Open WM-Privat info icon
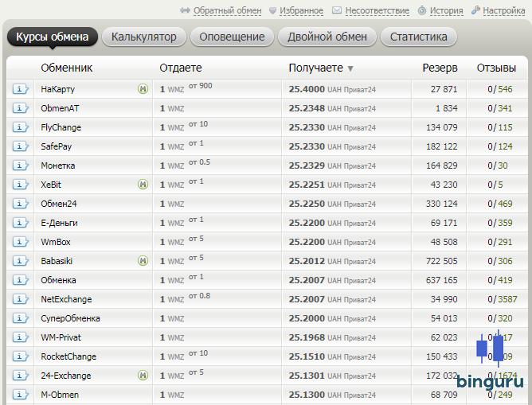This screenshot has width=532, height=405. point(21,337)
